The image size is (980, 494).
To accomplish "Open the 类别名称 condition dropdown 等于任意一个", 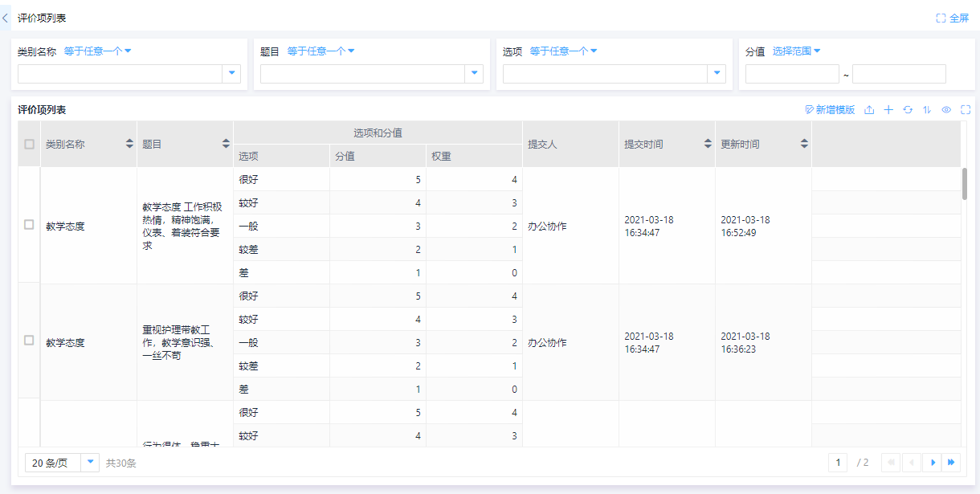I will (97, 51).
